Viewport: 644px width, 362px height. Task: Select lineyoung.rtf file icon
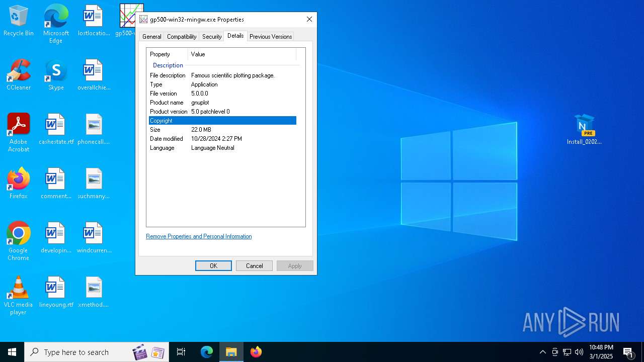point(56,292)
